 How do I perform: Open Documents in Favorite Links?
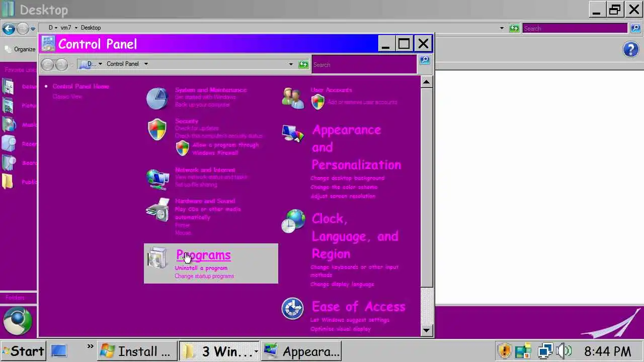pyautogui.click(x=19, y=86)
